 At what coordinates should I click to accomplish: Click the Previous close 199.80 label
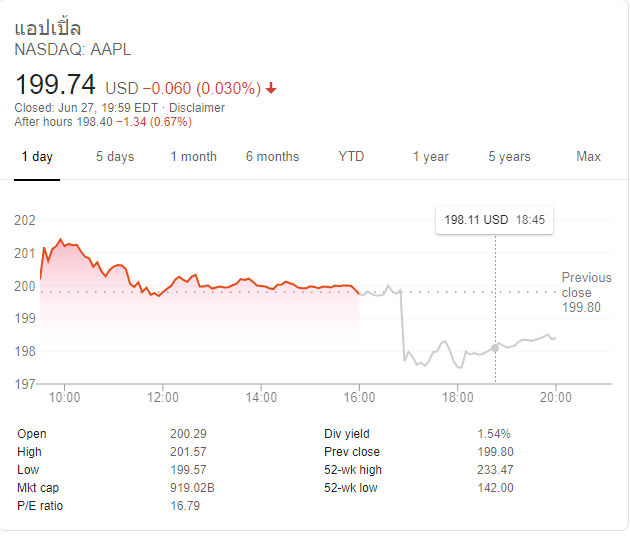(586, 293)
